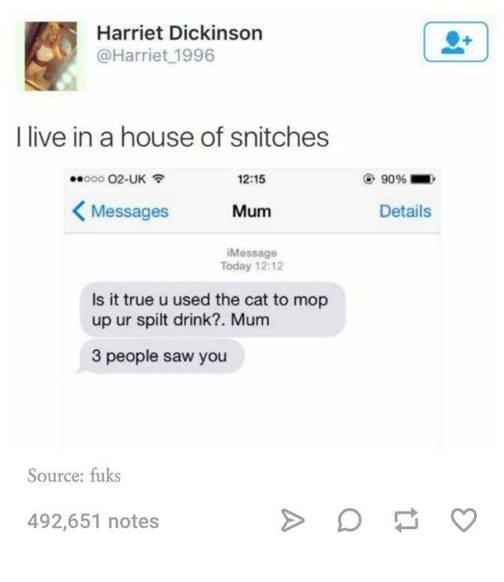Screen dimensions: 504x582
Task: Tap the Mum contact title
Action: [252, 211]
